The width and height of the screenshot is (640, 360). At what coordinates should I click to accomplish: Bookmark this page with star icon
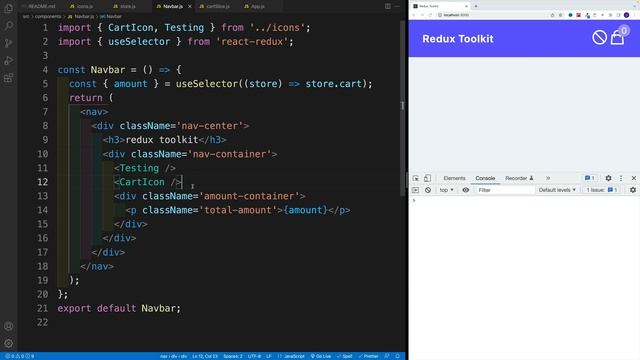560,15
